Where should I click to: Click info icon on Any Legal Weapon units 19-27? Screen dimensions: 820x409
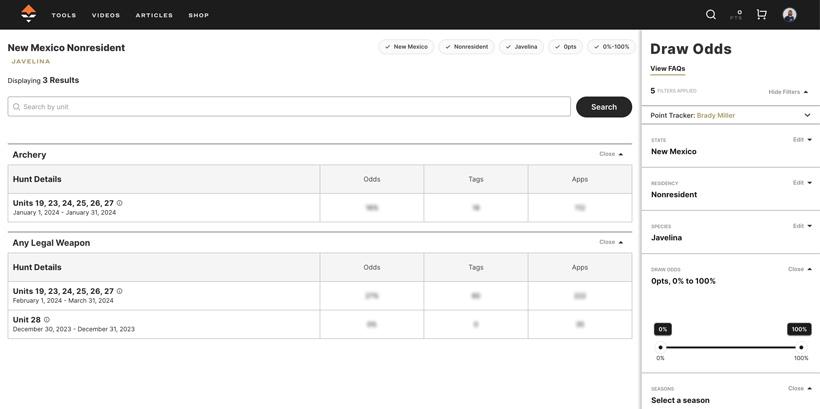point(120,291)
